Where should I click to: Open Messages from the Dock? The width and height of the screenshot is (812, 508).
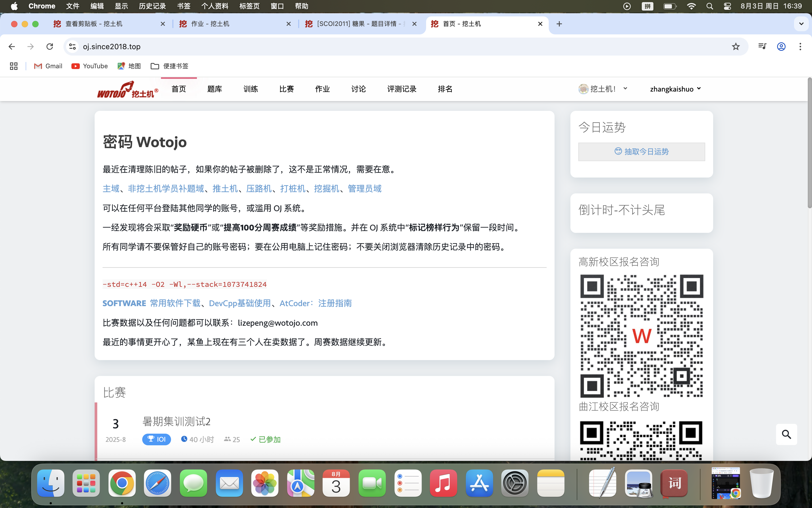pos(193,483)
